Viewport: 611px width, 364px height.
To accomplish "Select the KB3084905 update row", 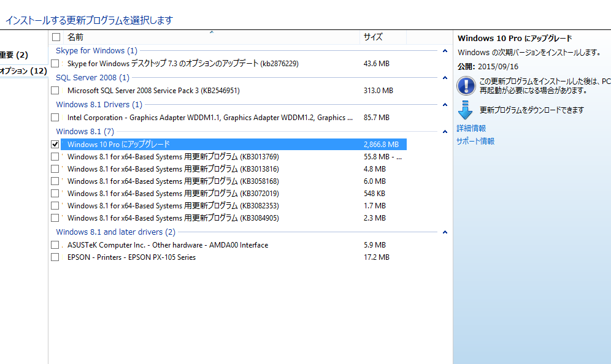I will [x=233, y=218].
